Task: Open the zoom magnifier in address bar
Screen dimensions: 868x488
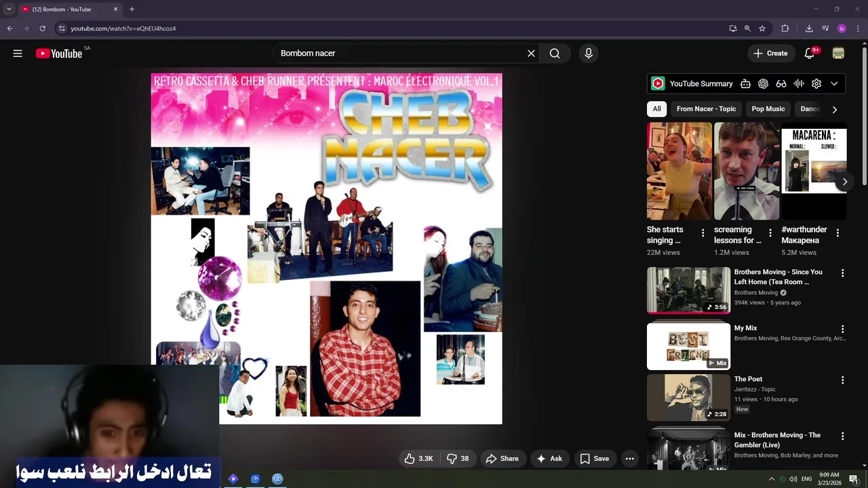Action: point(747,28)
